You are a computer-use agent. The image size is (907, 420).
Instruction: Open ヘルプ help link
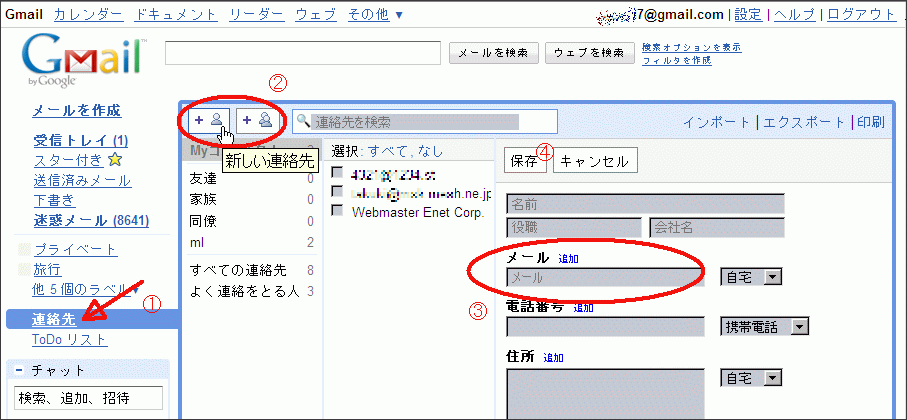[794, 14]
